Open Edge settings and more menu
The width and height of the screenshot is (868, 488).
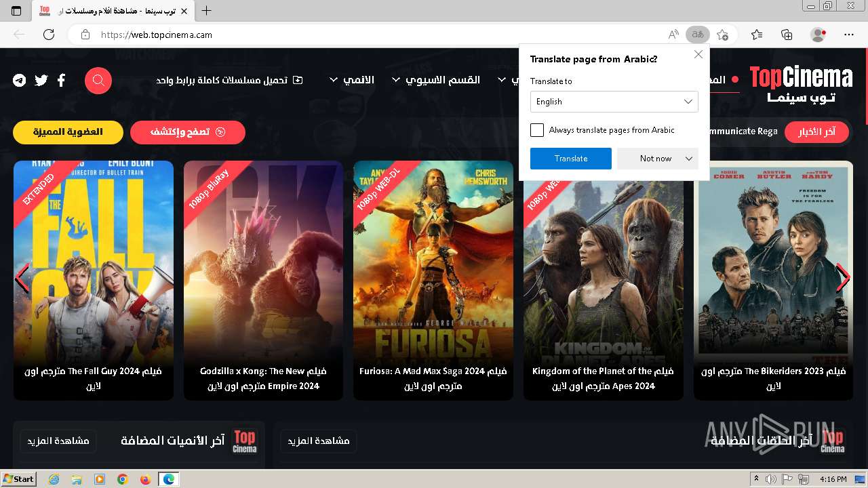pos(849,35)
